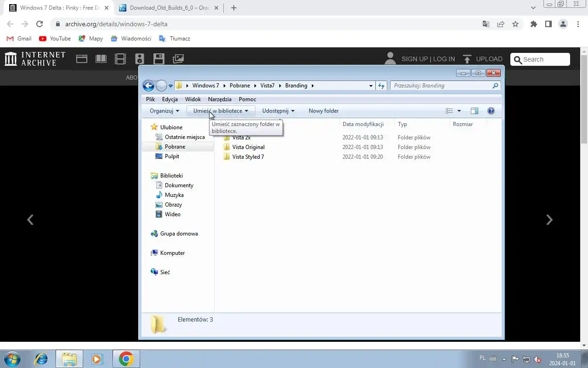This screenshot has width=588, height=368.
Task: Open the Wideo library
Action: (172, 214)
